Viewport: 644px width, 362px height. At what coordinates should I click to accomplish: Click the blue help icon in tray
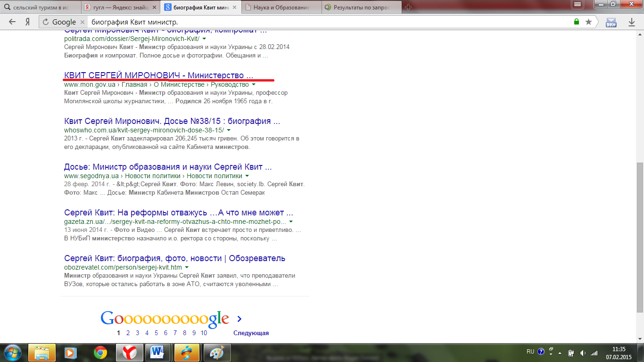point(541,352)
